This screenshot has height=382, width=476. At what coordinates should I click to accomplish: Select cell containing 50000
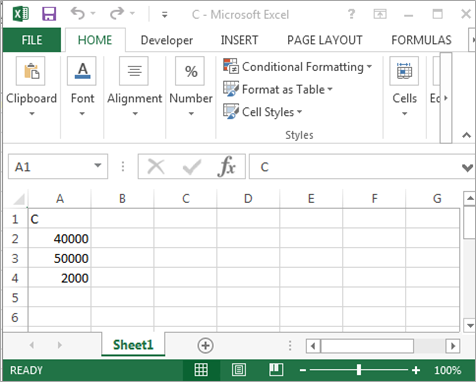(x=60, y=258)
